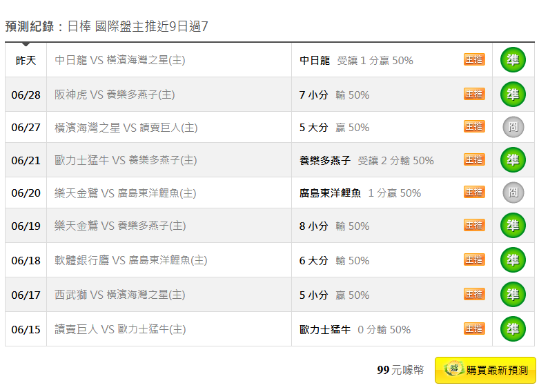This screenshot has height=392, width=539.
Task: Click the 養樂多燕子 受讓 2 分 prediction
Action: [366, 160]
